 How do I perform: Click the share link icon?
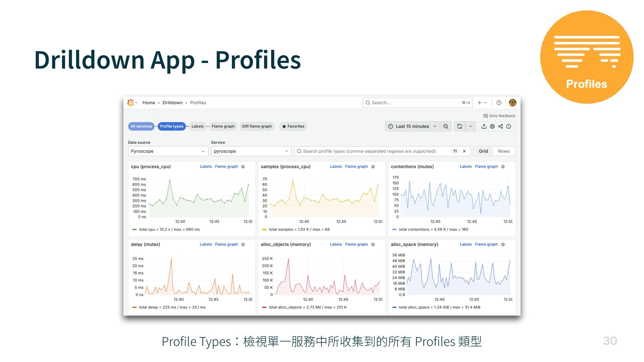500,126
